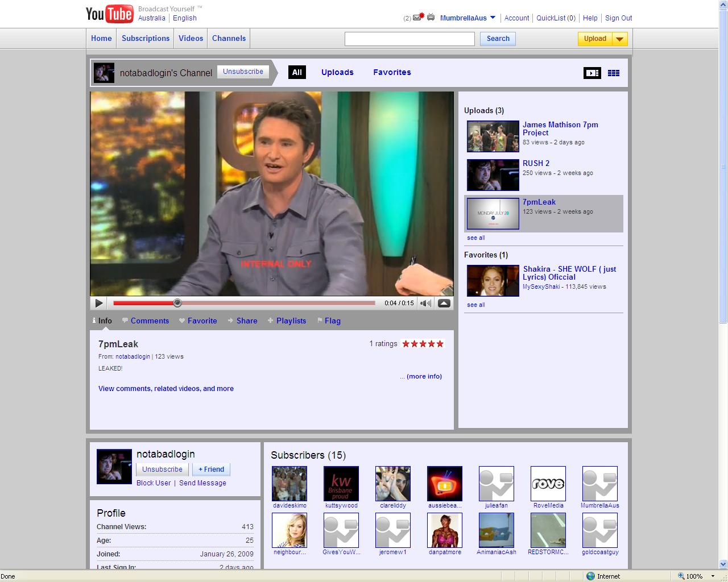
Task: Open davideskimo subscriber avatar
Action: click(289, 484)
